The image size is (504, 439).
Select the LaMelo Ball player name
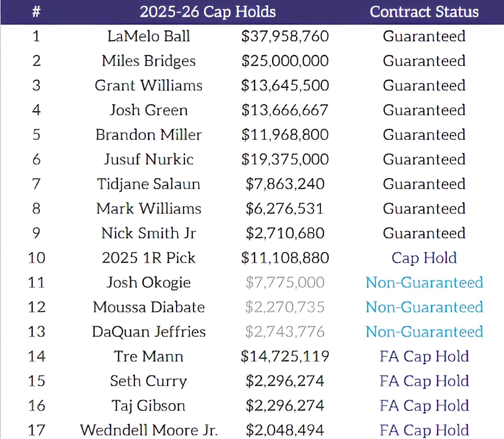[149, 36]
